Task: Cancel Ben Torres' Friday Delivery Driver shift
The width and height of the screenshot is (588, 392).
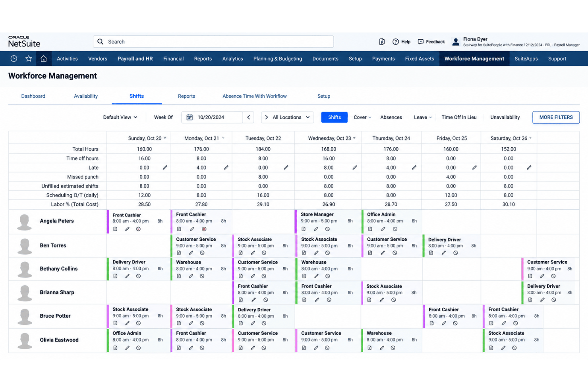Action: [x=456, y=253]
